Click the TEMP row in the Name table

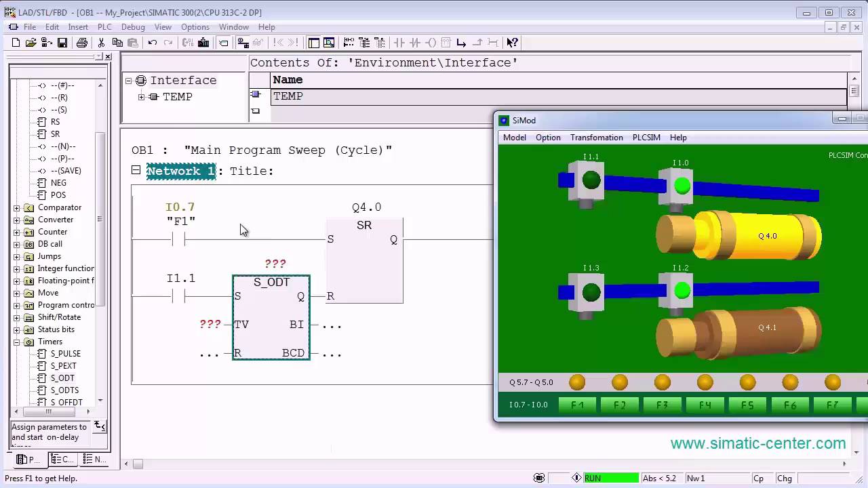[559, 96]
